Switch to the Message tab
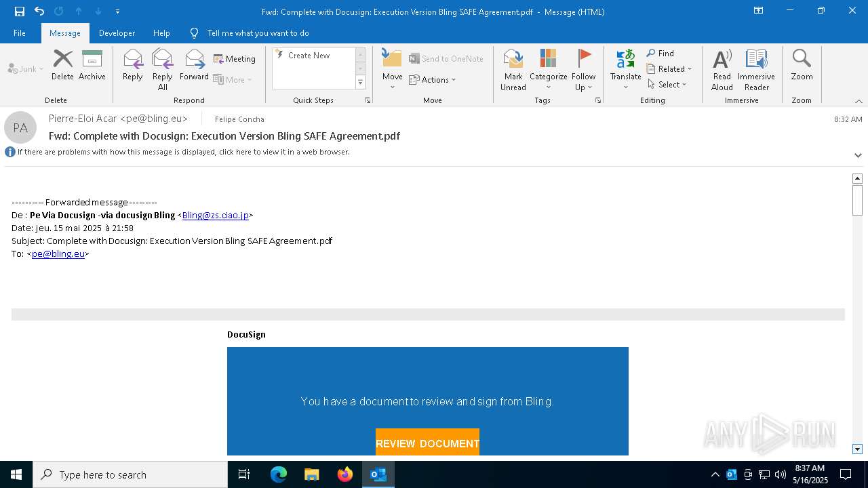The image size is (868, 488). [x=65, y=33]
